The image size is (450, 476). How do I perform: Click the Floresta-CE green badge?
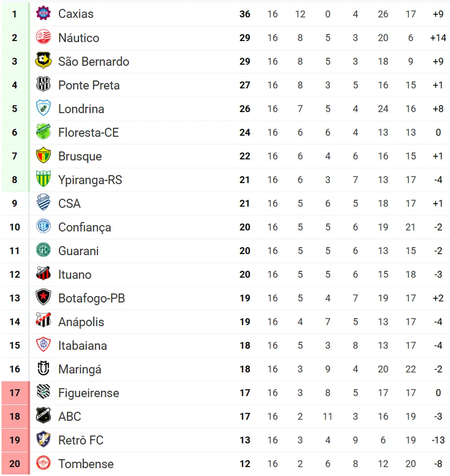click(43, 132)
